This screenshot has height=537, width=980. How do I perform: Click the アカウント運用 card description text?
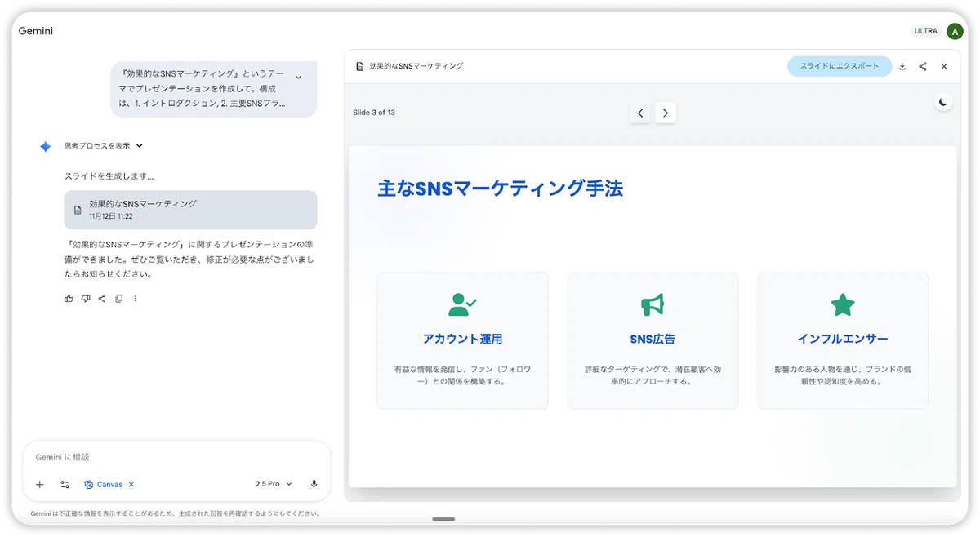[463, 375]
